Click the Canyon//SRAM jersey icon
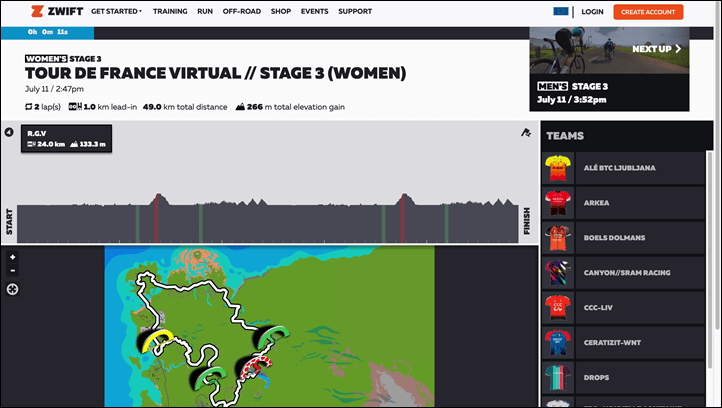722x408 pixels. [558, 273]
